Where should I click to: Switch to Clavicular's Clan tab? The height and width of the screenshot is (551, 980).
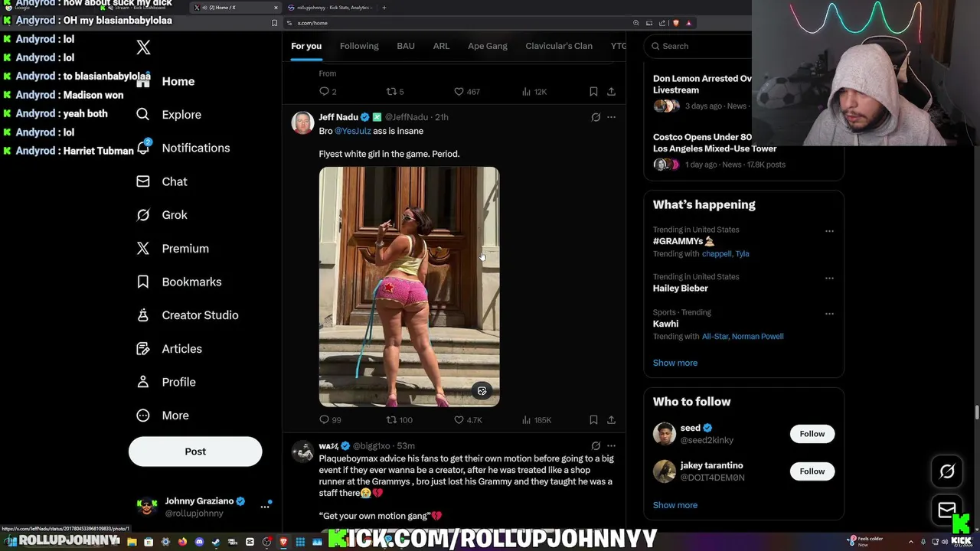point(559,46)
